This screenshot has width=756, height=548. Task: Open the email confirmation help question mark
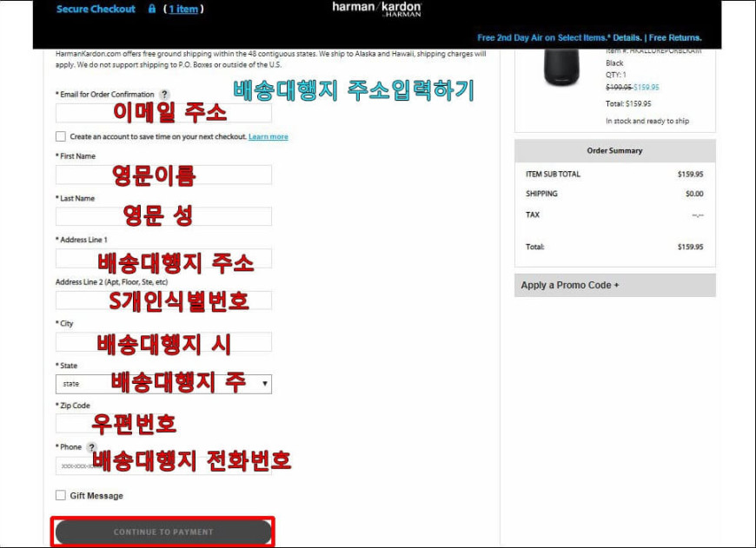[x=164, y=95]
